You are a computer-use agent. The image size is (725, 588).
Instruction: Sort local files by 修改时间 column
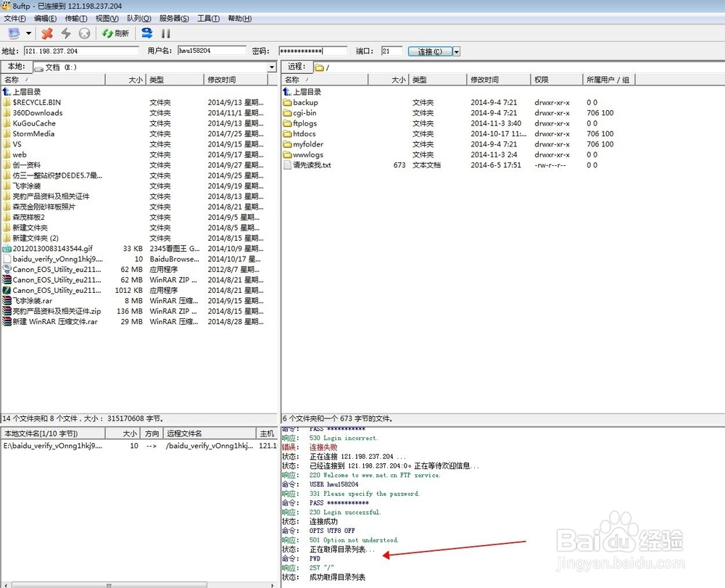pyautogui.click(x=236, y=80)
